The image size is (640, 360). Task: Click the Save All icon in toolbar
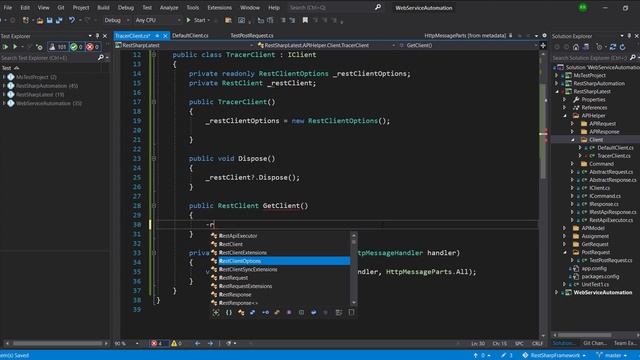[x=59, y=20]
